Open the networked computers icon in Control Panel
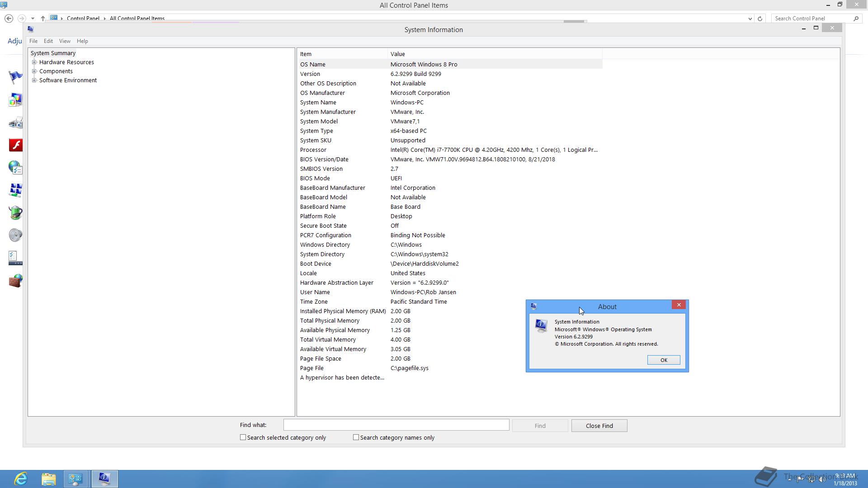 [x=15, y=190]
